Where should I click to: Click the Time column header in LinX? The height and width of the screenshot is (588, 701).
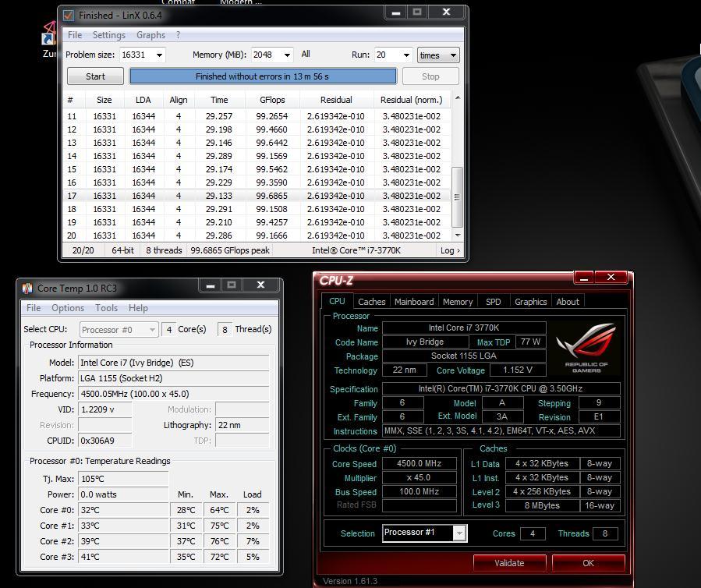click(x=219, y=100)
